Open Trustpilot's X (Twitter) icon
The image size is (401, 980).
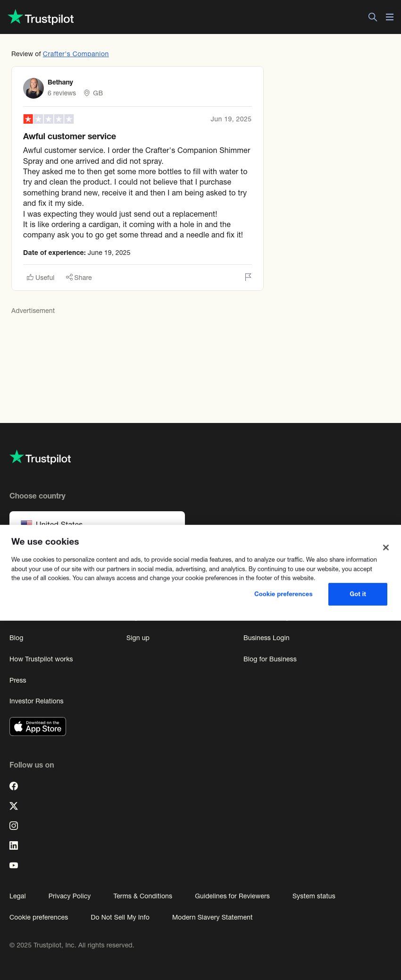(x=14, y=806)
